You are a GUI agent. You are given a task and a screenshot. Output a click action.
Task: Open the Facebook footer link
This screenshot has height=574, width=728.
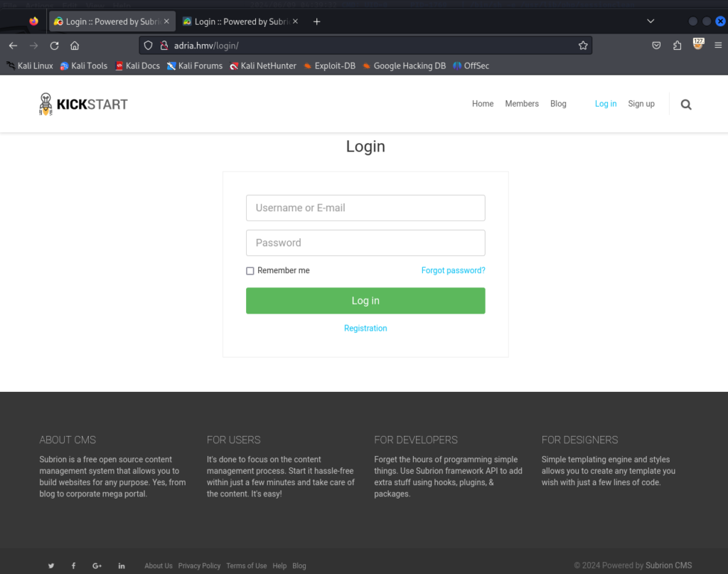(73, 565)
